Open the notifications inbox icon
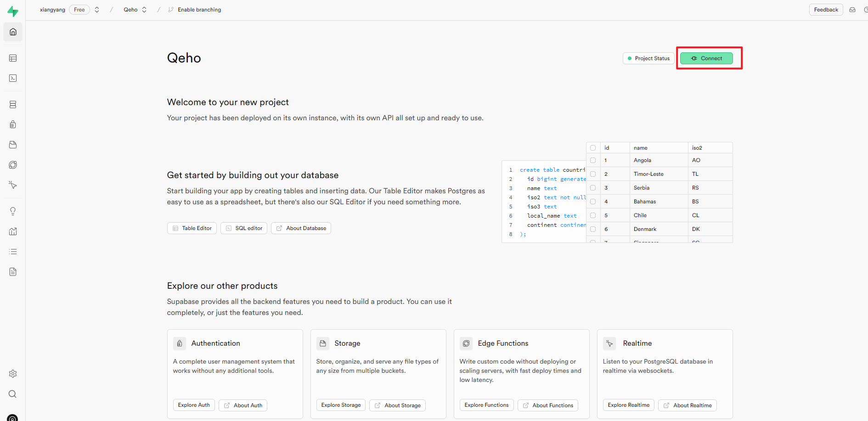868x421 pixels. point(852,10)
